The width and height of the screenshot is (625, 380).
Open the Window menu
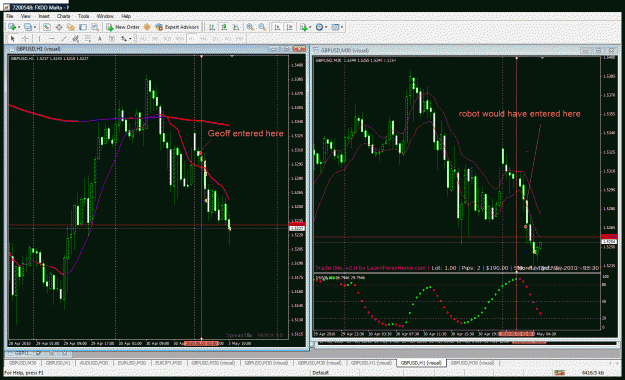tap(105, 16)
